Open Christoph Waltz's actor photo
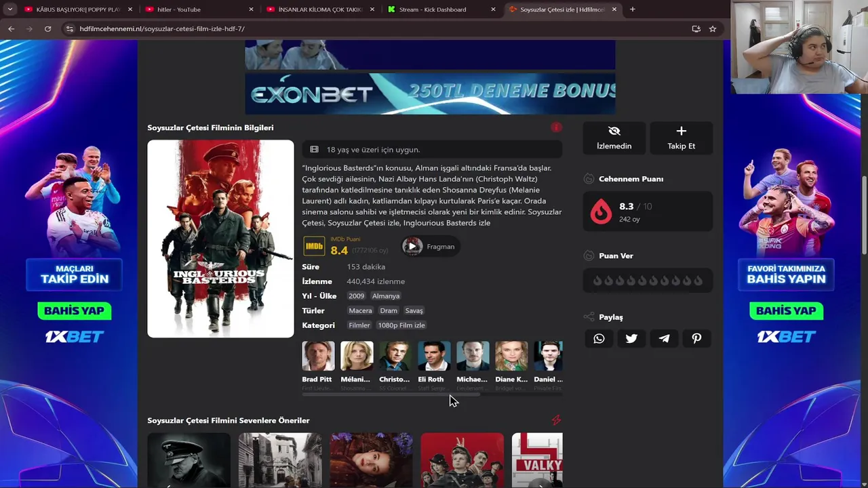868x488 pixels. pyautogui.click(x=395, y=357)
